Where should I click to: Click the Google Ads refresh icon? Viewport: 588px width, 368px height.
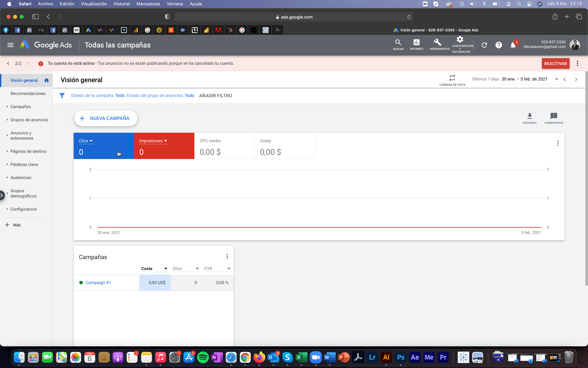pyautogui.click(x=484, y=45)
